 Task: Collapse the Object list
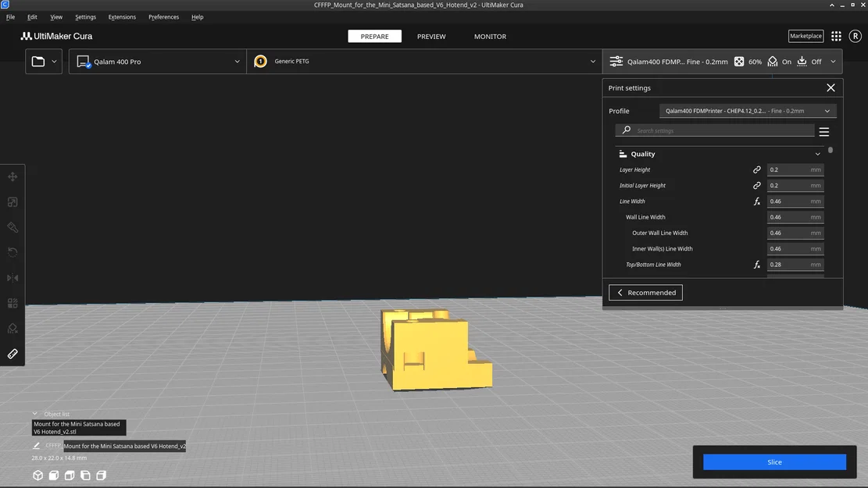point(35,414)
